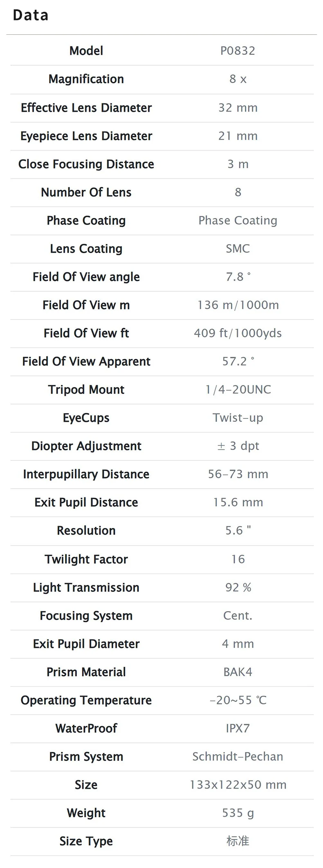Select the 32 mm lens diameter value
323x868 pixels.
click(238, 108)
